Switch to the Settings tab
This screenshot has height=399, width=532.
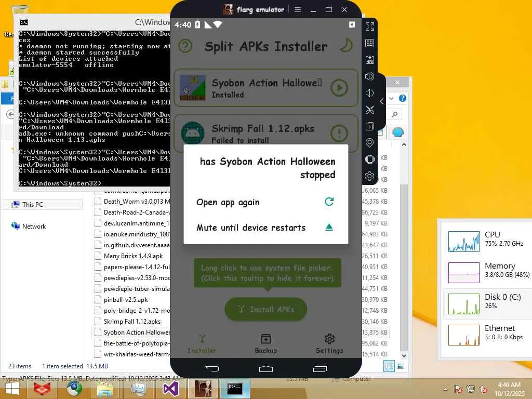pos(329,344)
